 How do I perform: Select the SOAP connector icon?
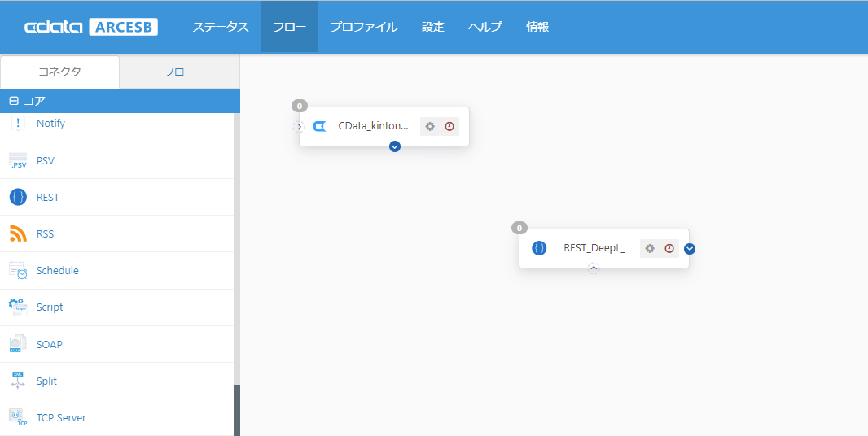pos(18,344)
